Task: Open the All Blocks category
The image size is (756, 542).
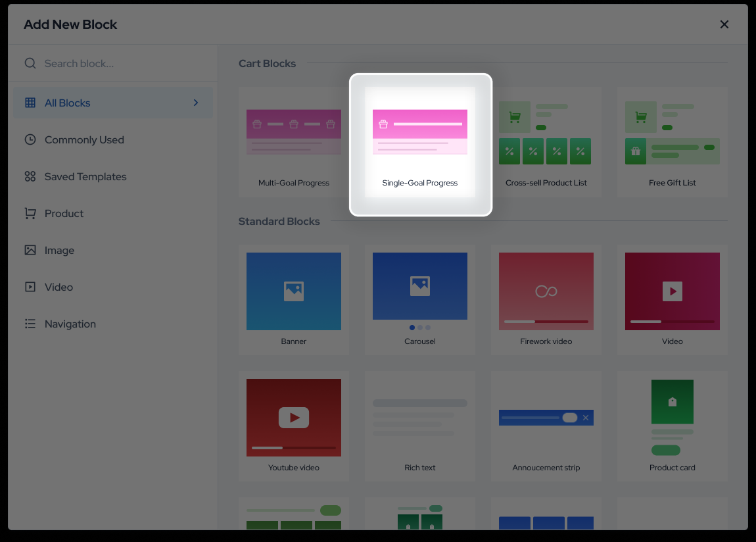Action: [x=113, y=103]
